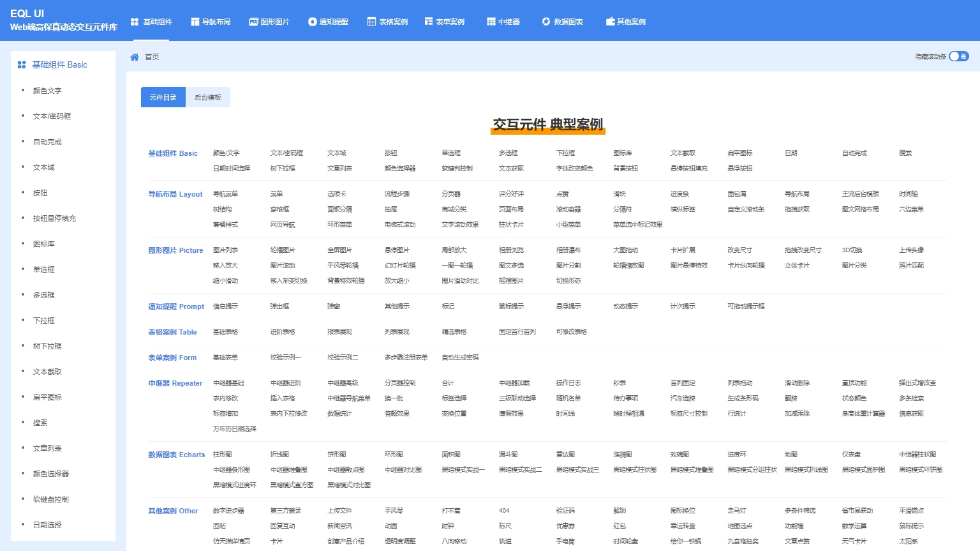This screenshot has height=551, width=980.
Task: Click the 数据图表 chart icon in top navigation
Action: [x=546, y=22]
